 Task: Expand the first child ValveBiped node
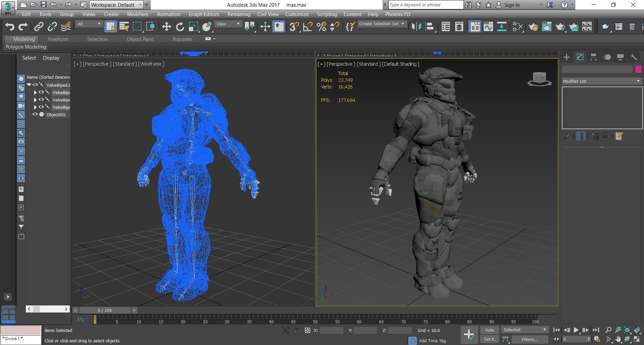click(35, 92)
